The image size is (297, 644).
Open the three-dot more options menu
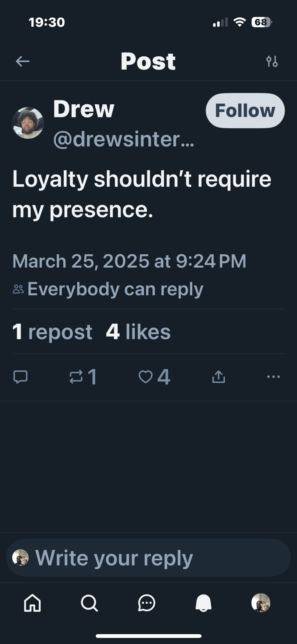click(x=273, y=376)
